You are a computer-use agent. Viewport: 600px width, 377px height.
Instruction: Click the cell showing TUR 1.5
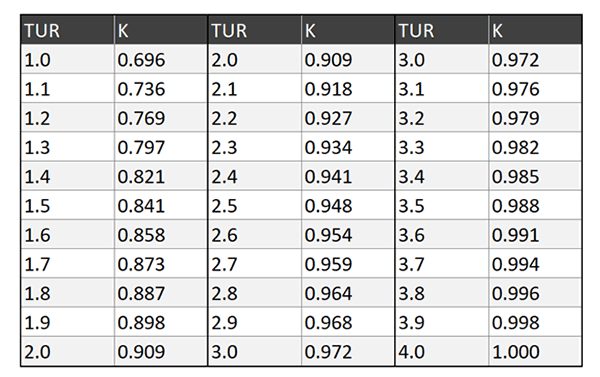[68, 205]
